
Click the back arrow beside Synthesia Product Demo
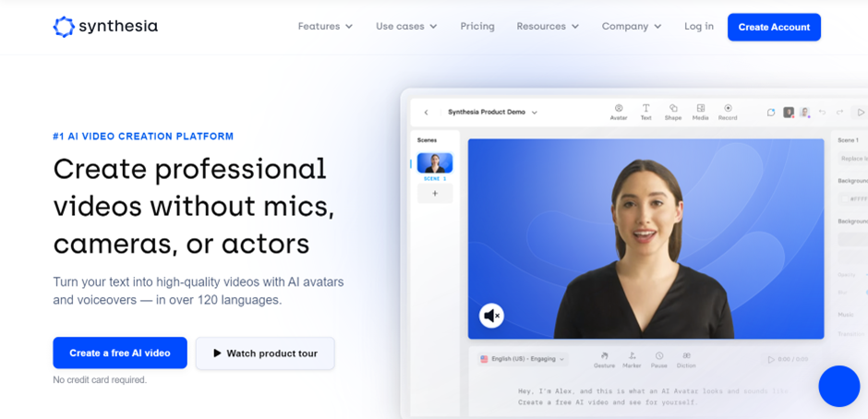pyautogui.click(x=427, y=113)
